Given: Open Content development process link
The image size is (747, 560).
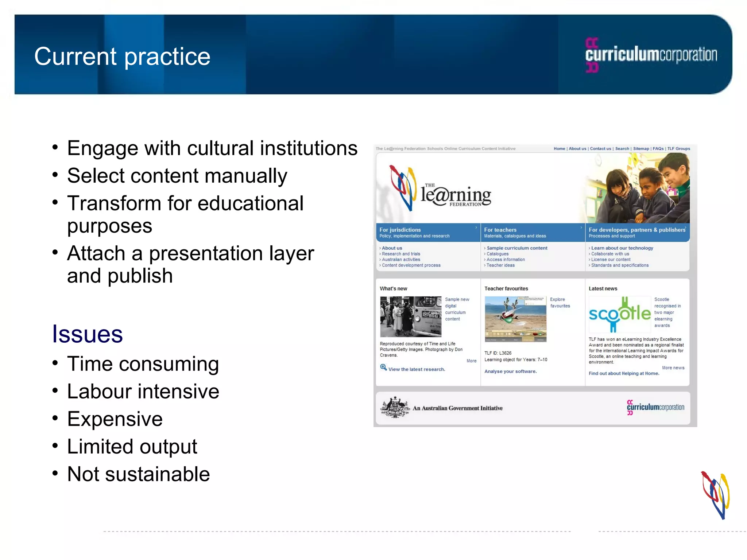Looking at the screenshot, I should [411, 265].
